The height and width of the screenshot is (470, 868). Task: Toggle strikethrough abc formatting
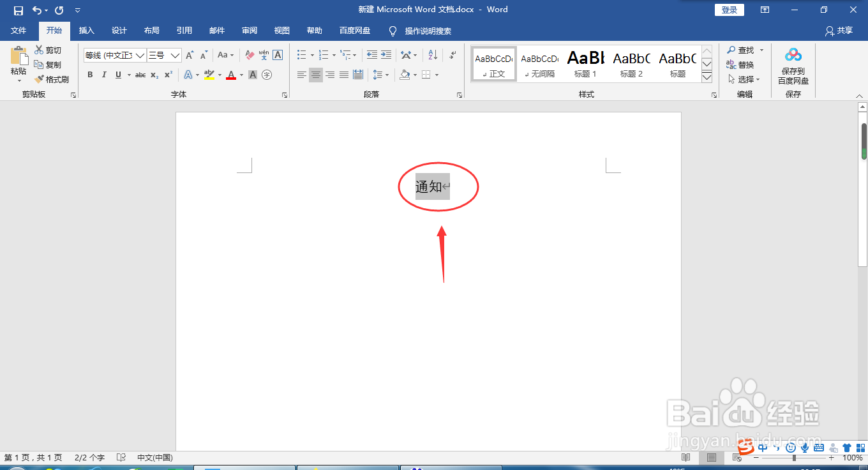[140, 75]
